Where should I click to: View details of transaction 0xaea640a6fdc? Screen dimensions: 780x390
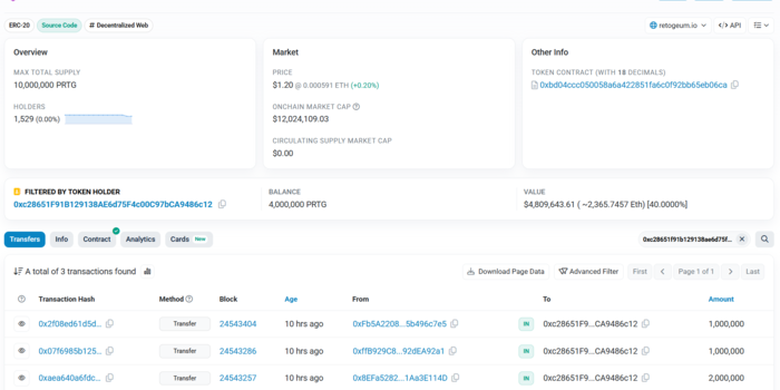pyautogui.click(x=21, y=378)
